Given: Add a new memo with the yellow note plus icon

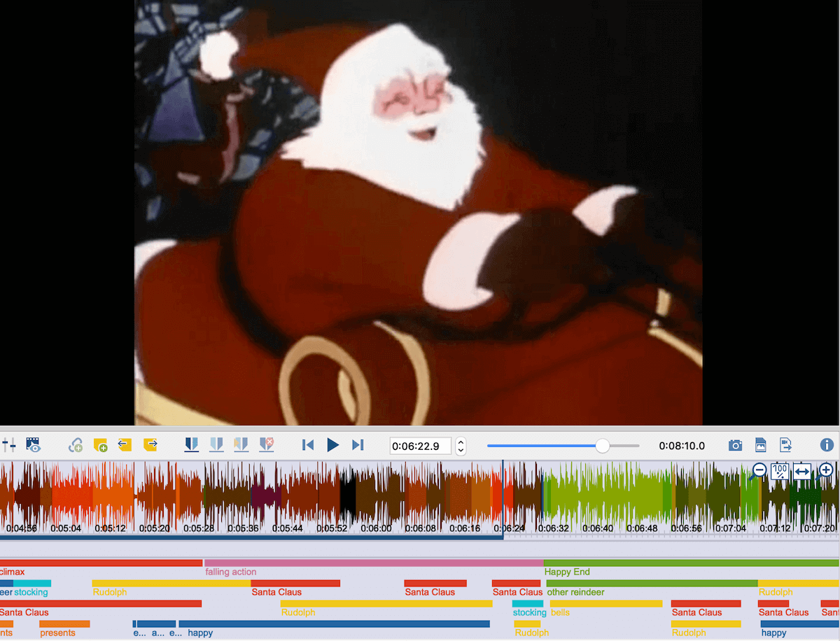Looking at the screenshot, I should [101, 444].
